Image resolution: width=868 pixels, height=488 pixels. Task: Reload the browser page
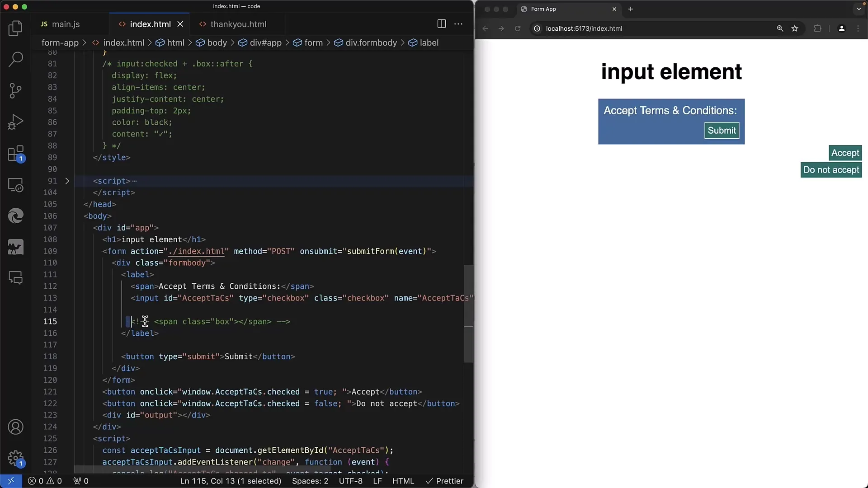tap(518, 28)
